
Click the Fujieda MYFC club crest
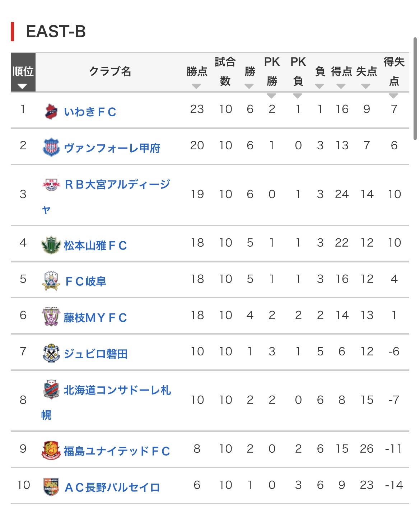click(x=51, y=317)
